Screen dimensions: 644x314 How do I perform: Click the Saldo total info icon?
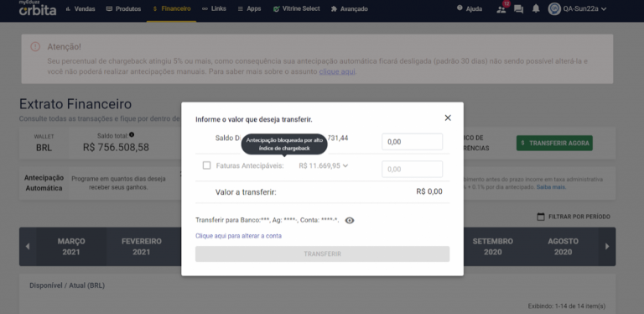[x=132, y=135]
